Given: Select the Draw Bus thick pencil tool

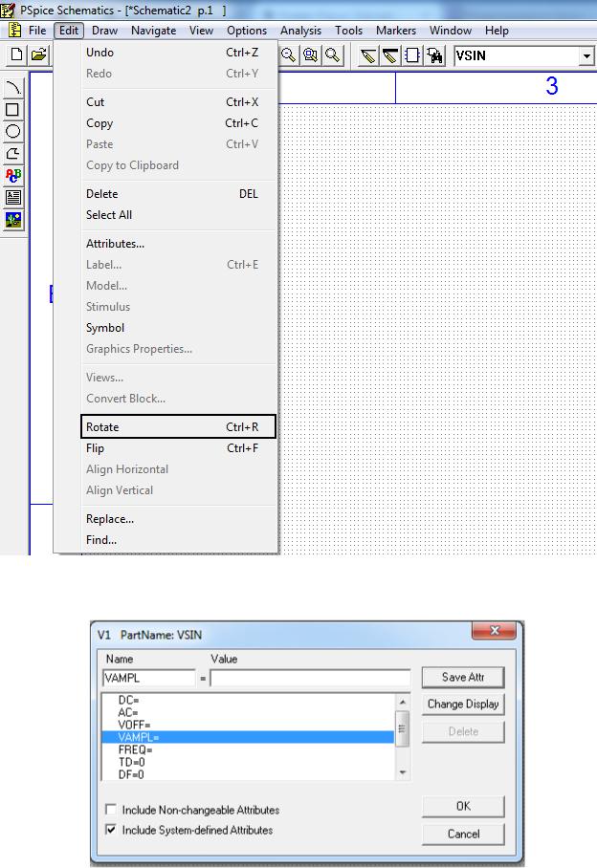Looking at the screenshot, I should pos(390,55).
